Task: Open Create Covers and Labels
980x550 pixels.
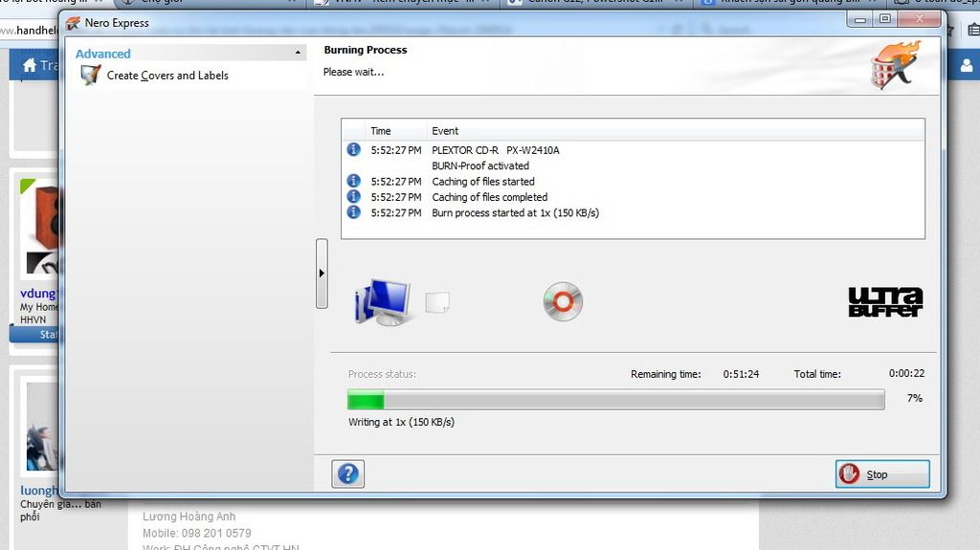Action: click(x=167, y=76)
